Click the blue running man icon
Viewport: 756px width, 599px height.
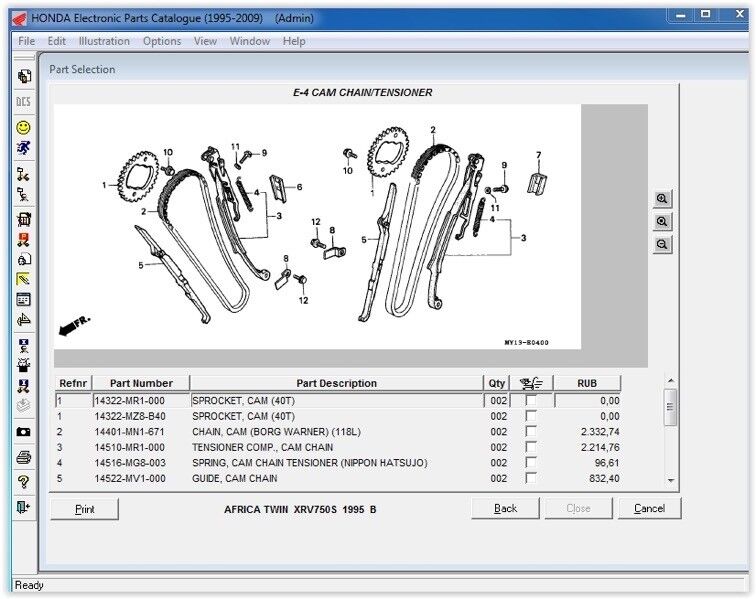pos(24,148)
